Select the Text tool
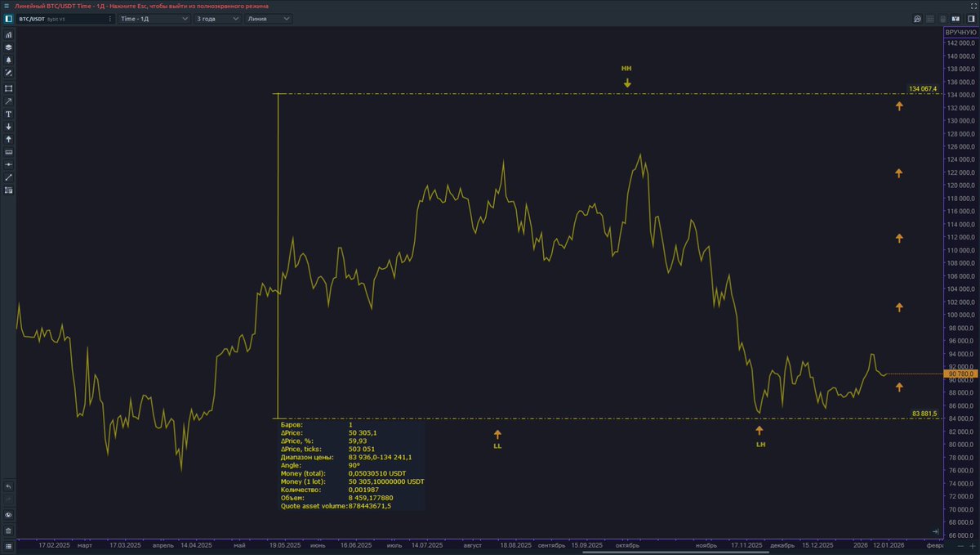This screenshot has height=555, width=980. coord(8,114)
